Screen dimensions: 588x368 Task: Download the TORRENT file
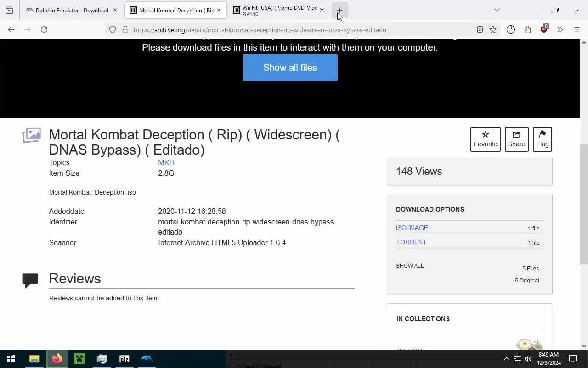click(x=411, y=242)
